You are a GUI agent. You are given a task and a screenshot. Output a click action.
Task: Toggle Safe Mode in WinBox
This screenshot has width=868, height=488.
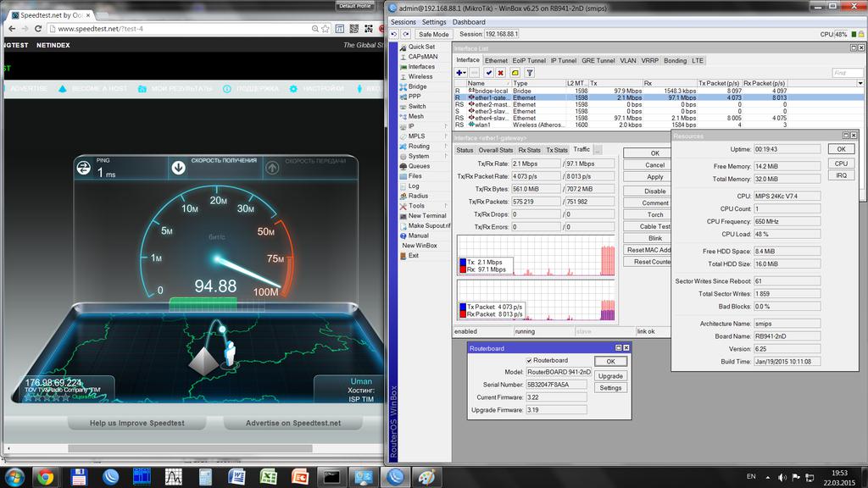tap(433, 34)
